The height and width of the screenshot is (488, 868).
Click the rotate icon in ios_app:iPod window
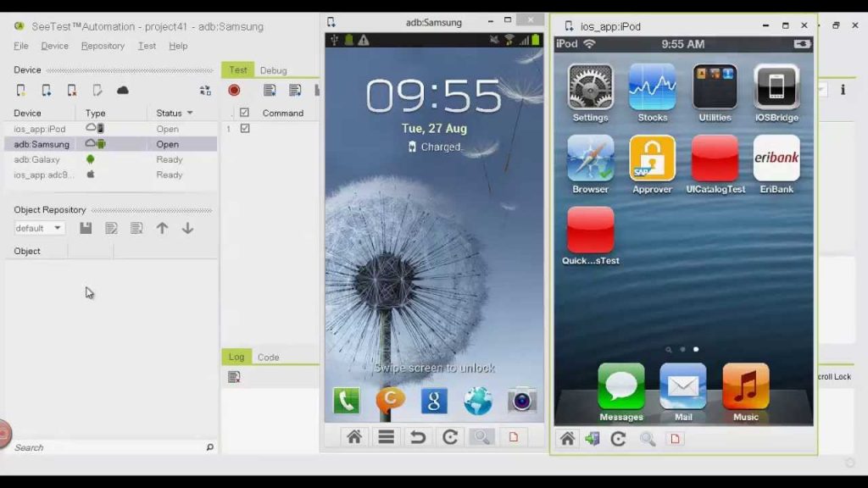pyautogui.click(x=618, y=439)
